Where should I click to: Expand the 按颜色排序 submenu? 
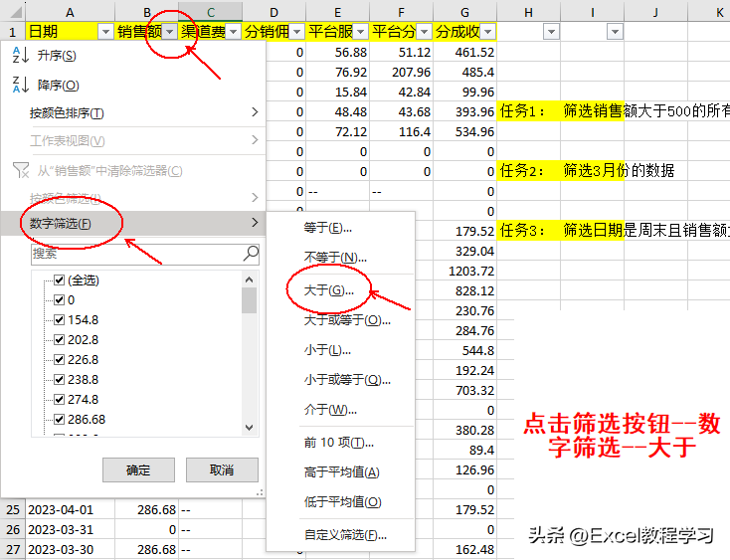coord(134,112)
